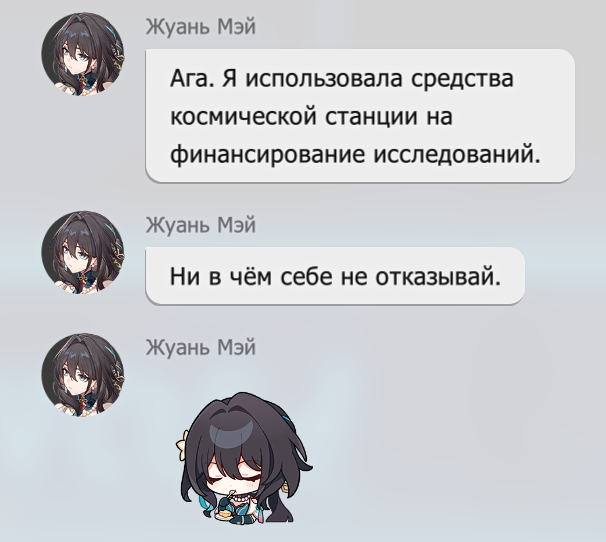Click the word 'использовала' in the message
Screen dimensions: 606x542
tap(324, 79)
